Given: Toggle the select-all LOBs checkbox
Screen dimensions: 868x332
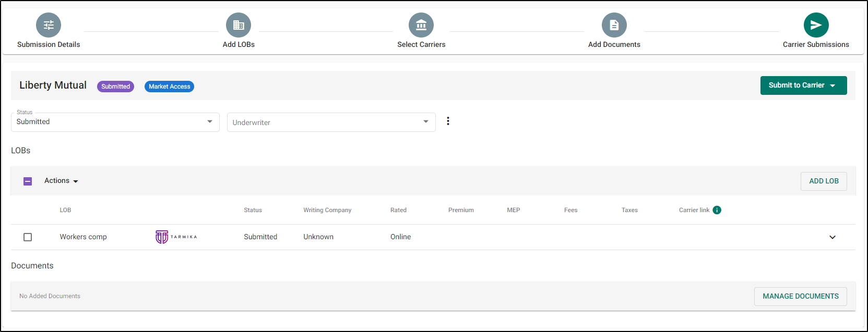Looking at the screenshot, I should [x=28, y=181].
